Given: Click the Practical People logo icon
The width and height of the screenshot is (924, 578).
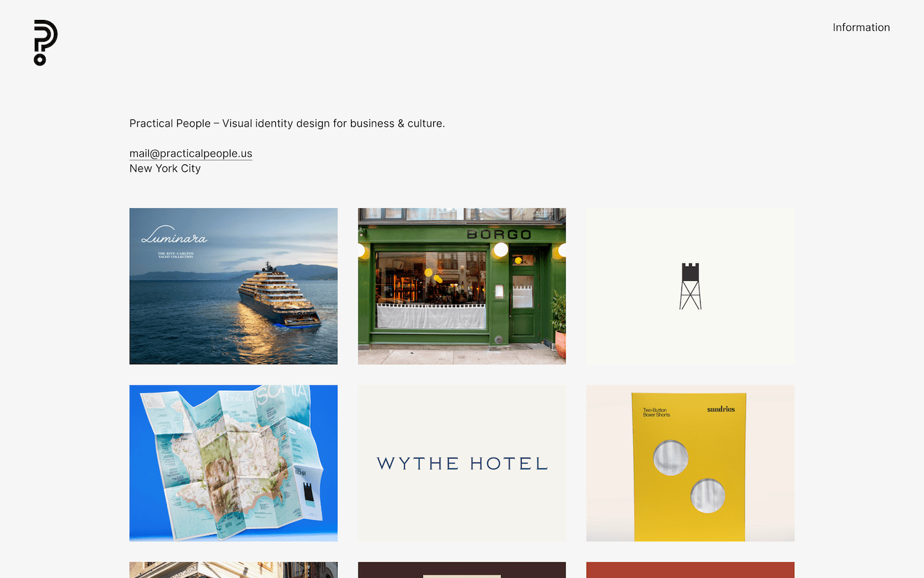Looking at the screenshot, I should [x=46, y=42].
